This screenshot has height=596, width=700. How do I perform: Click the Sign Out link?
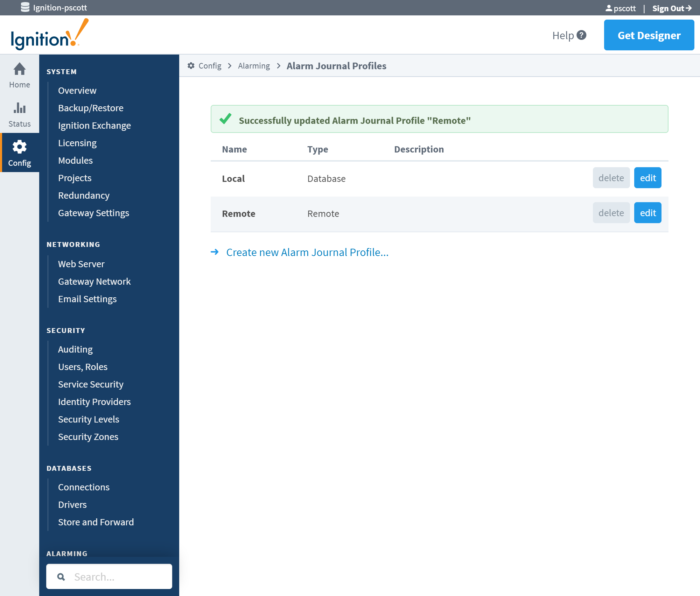point(672,8)
